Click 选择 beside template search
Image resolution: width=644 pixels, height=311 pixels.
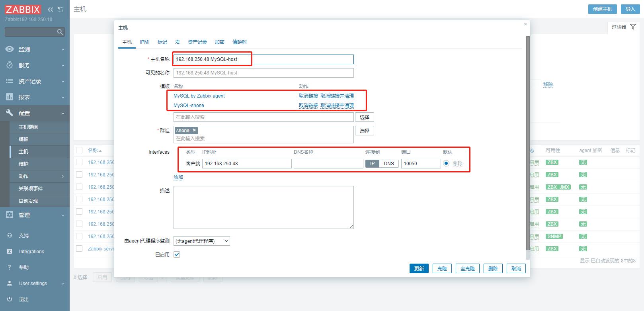365,117
